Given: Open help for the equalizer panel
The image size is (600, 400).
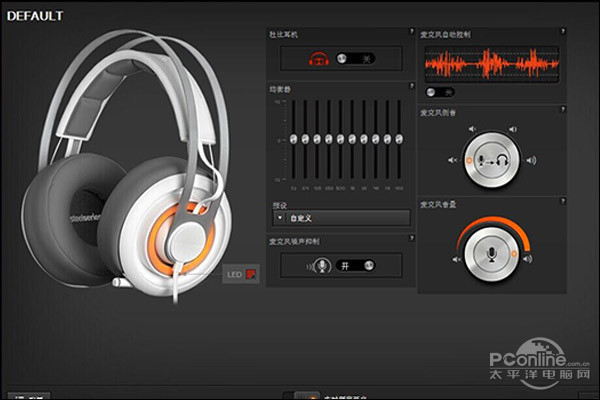Looking at the screenshot, I should point(412,86).
